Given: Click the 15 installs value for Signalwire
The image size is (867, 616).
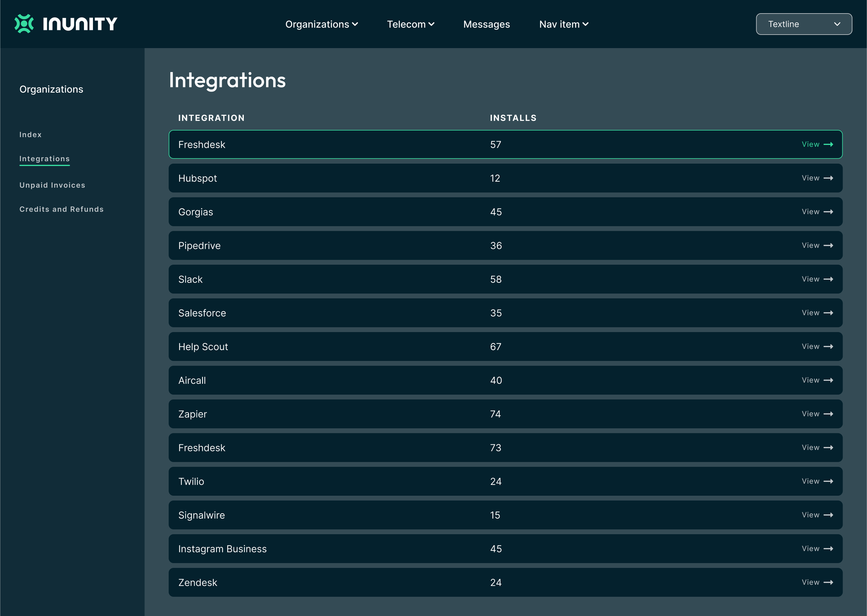Looking at the screenshot, I should point(495,515).
